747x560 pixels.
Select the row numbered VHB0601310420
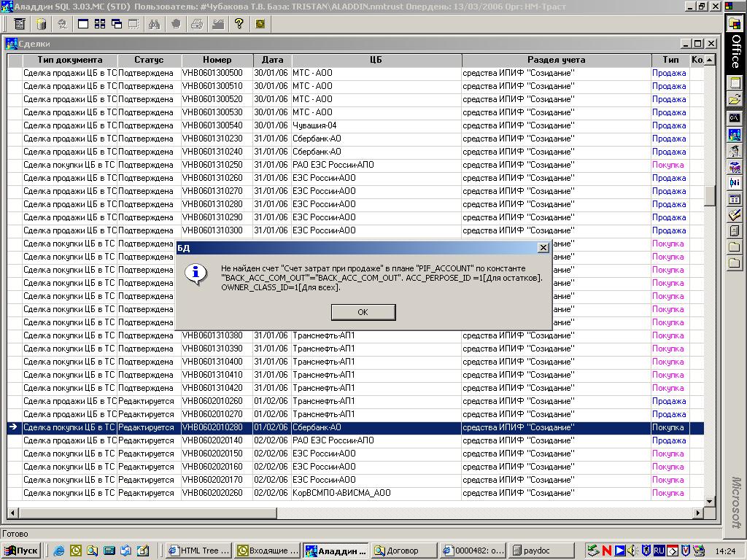click(x=356, y=388)
